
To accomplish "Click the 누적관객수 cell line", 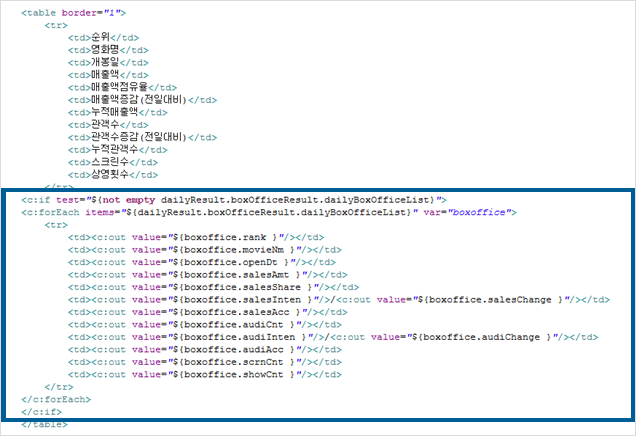I will (118, 150).
